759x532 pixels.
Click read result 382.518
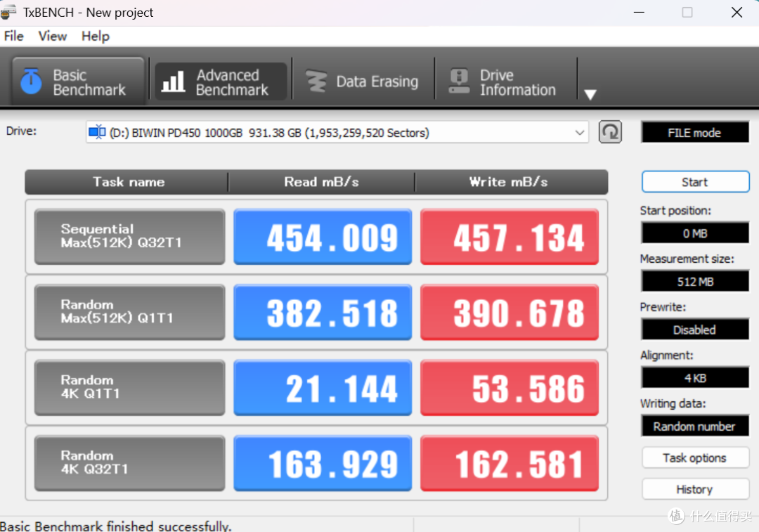pyautogui.click(x=323, y=312)
